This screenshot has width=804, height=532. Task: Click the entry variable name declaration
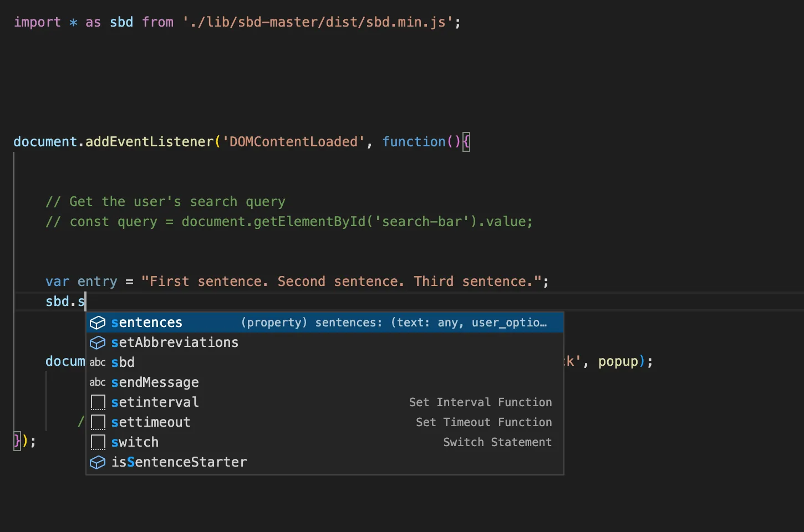point(97,282)
